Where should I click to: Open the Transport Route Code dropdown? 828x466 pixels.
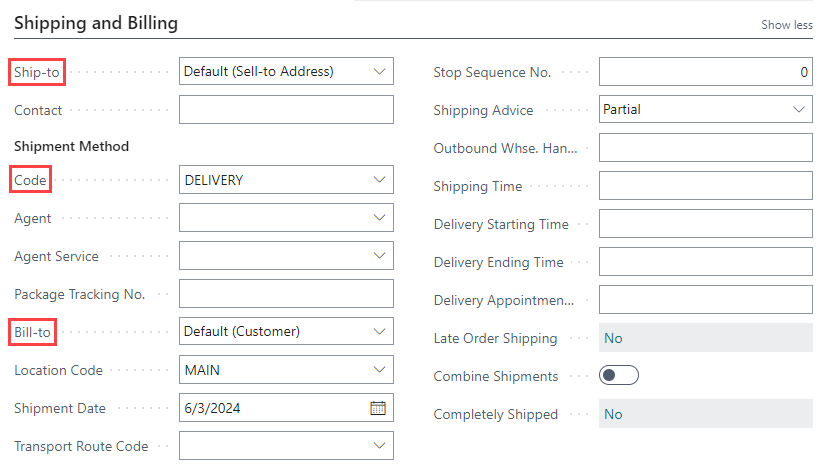tap(379, 446)
